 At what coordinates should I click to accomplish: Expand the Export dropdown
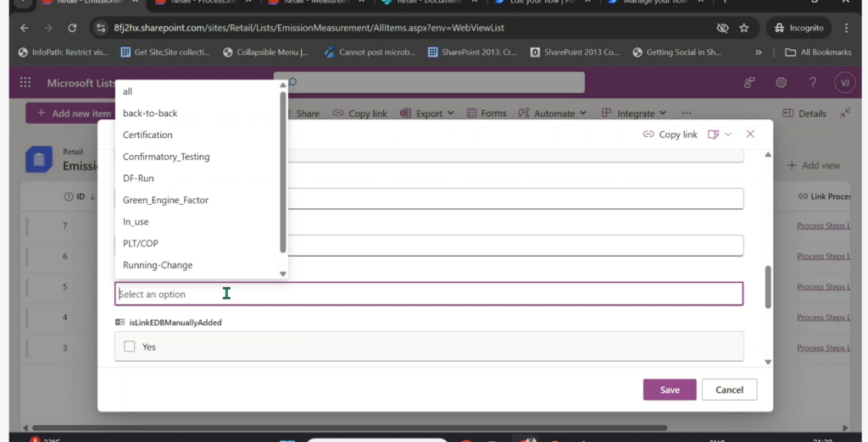coord(427,113)
